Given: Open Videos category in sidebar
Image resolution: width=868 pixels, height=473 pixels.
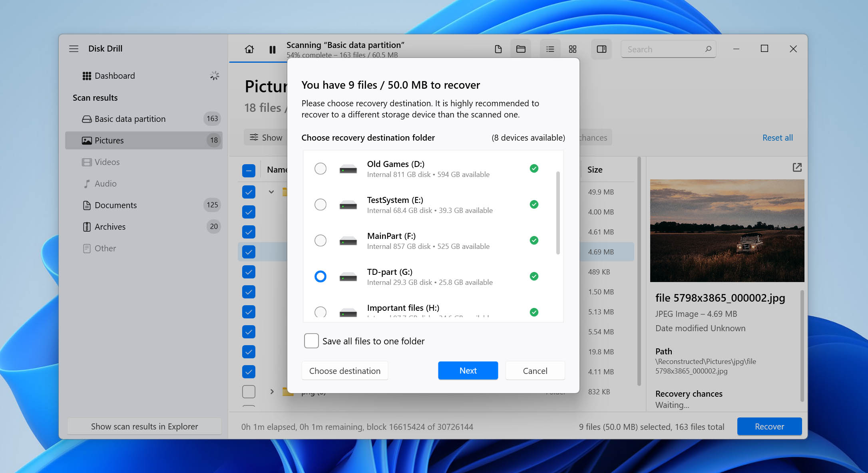Looking at the screenshot, I should click(144, 162).
